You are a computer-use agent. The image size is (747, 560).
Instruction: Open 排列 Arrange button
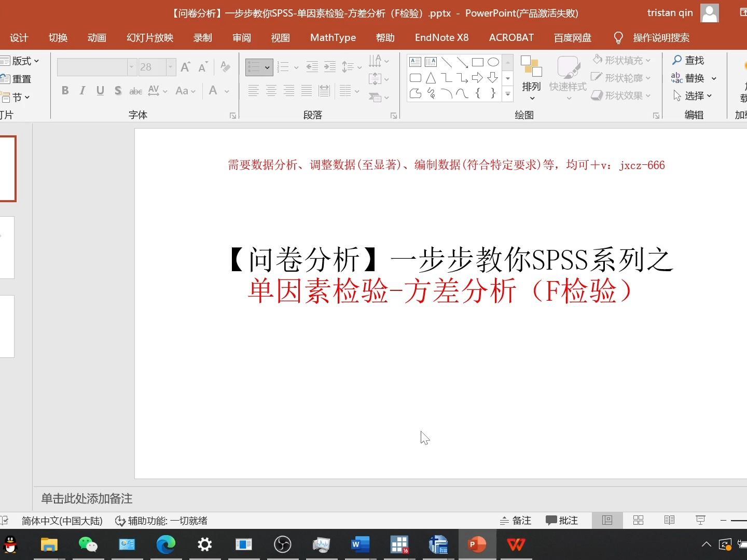531,78
